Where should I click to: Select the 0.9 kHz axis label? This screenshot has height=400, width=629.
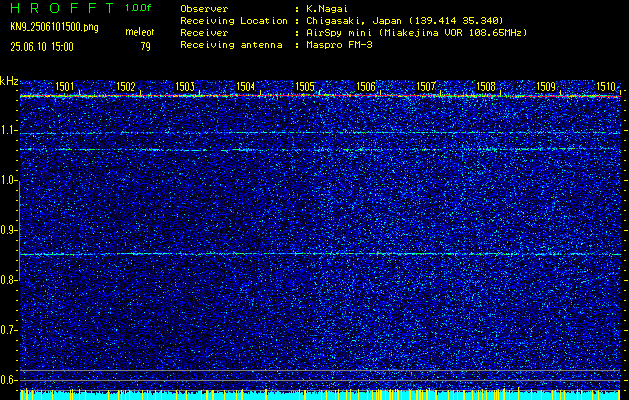coord(8,230)
